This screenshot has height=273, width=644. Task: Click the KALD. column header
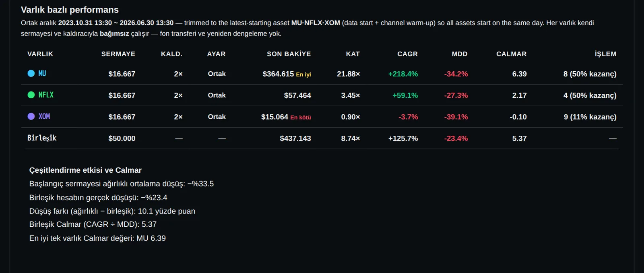click(172, 54)
